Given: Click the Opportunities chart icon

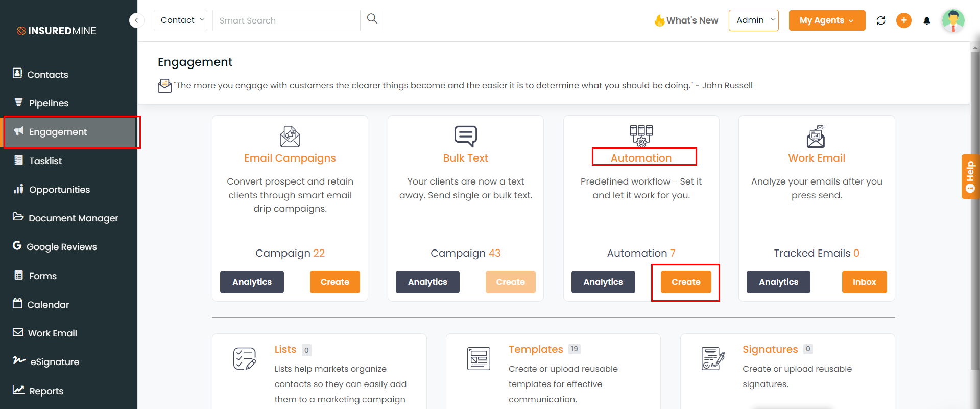Looking at the screenshot, I should (x=18, y=189).
